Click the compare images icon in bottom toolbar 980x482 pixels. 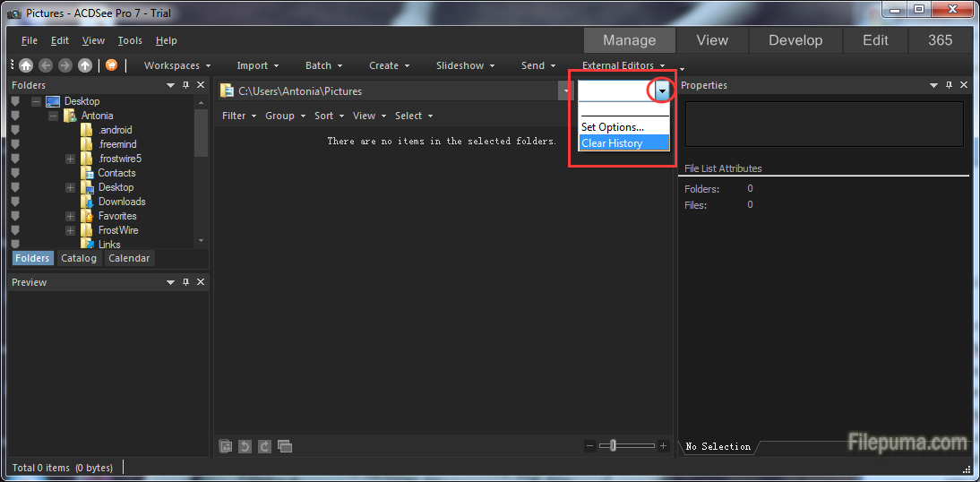[285, 446]
